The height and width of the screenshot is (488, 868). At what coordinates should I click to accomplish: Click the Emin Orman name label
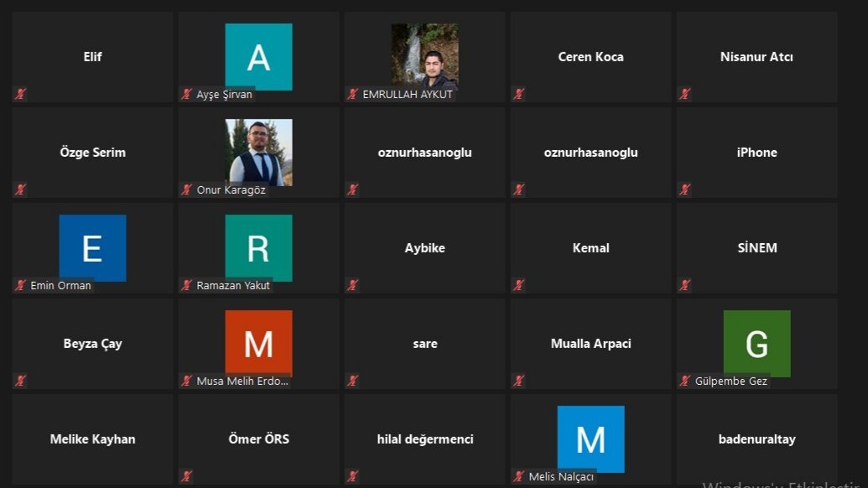click(60, 285)
